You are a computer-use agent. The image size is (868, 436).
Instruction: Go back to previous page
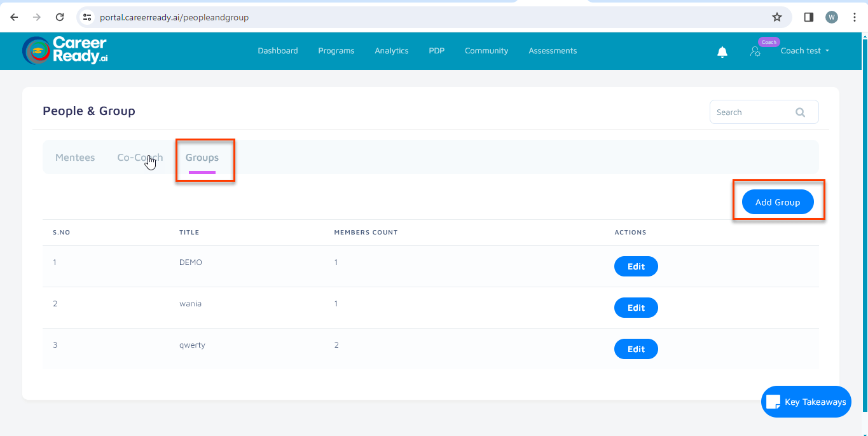pyautogui.click(x=14, y=17)
